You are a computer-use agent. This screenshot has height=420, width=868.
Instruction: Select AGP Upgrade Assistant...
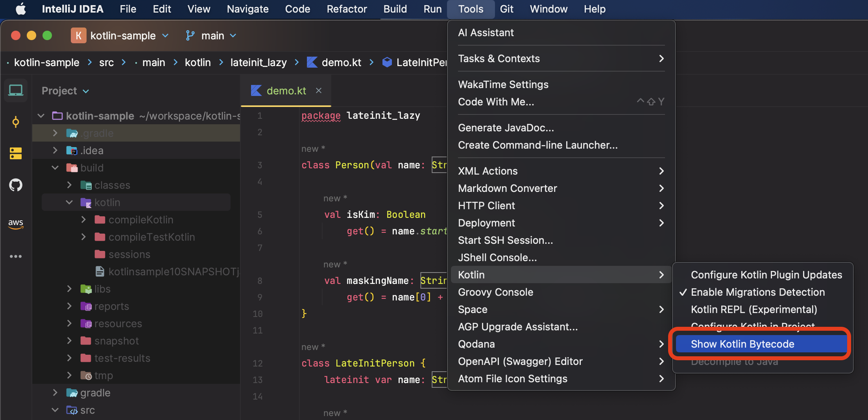coord(561,327)
